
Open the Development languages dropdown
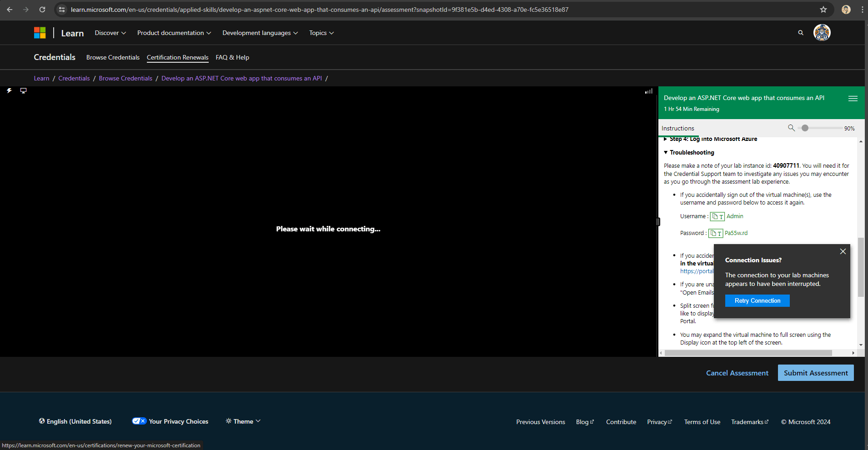click(x=260, y=33)
